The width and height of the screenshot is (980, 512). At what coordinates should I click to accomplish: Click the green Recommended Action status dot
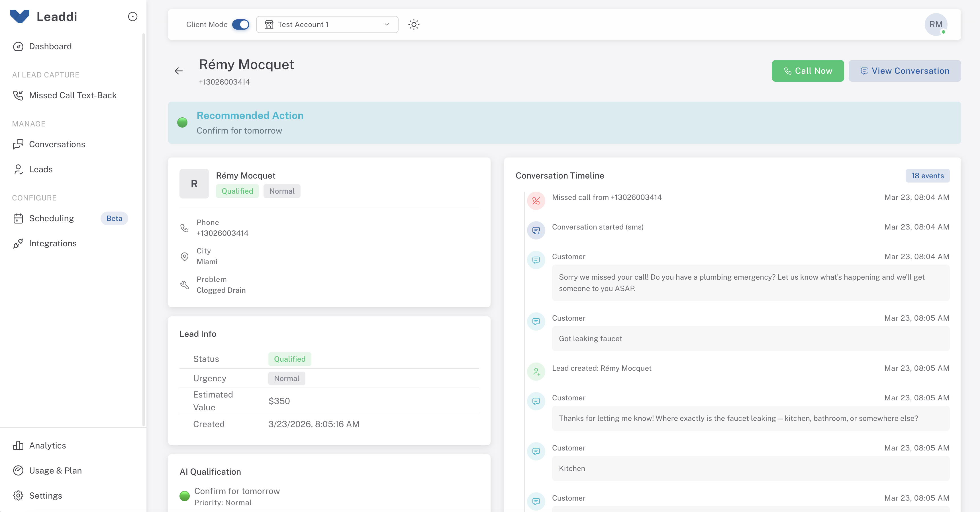(182, 122)
